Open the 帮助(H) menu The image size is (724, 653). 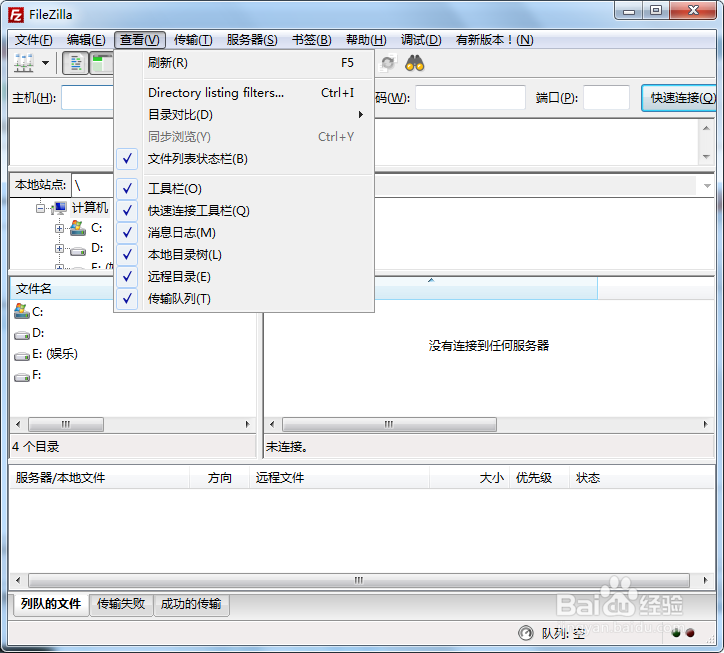[x=366, y=40]
